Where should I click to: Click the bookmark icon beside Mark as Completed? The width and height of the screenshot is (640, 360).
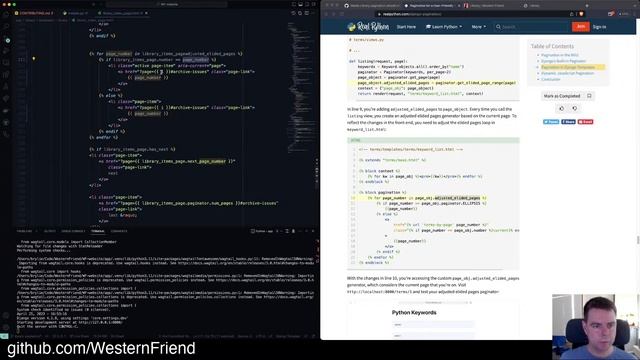pos(589,96)
